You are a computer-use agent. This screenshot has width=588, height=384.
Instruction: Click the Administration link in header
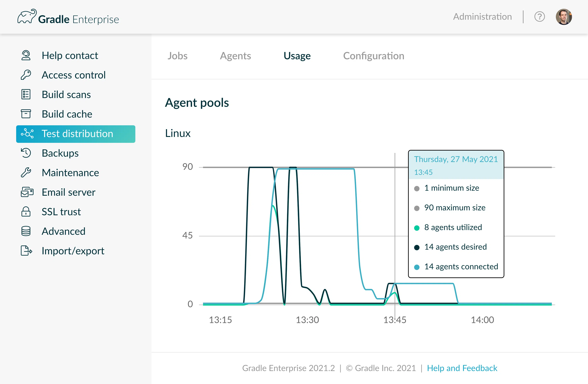click(x=482, y=17)
